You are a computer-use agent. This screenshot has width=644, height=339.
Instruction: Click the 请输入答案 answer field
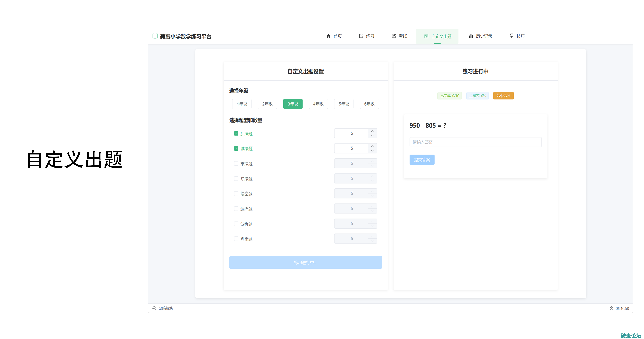coord(475,142)
